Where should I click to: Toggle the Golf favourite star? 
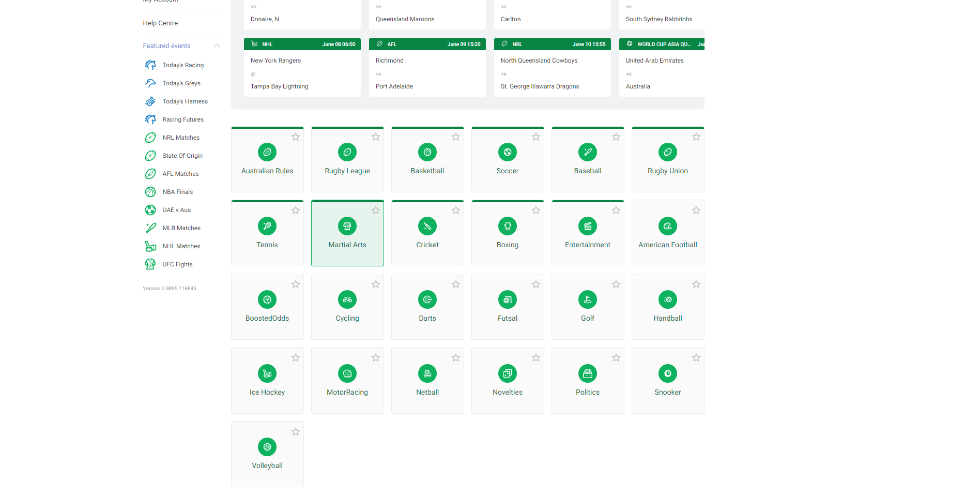click(x=616, y=284)
